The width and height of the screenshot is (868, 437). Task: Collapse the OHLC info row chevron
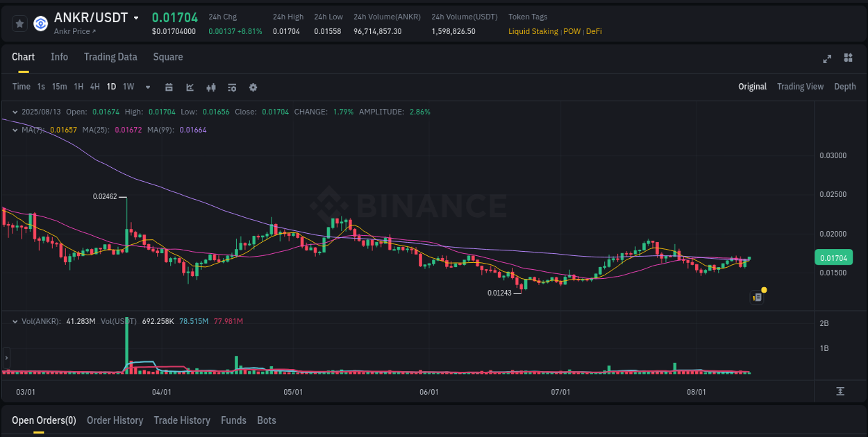coord(15,112)
